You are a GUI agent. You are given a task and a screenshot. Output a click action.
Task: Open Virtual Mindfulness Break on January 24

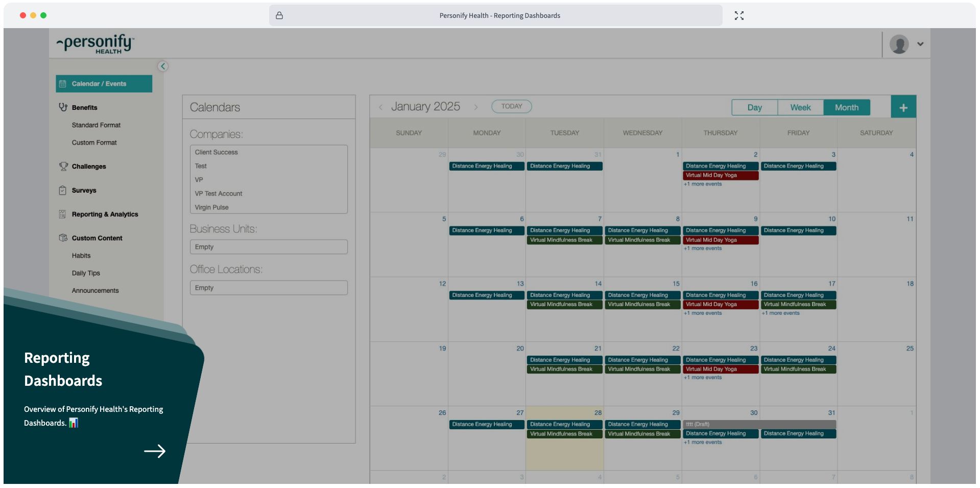tap(799, 369)
